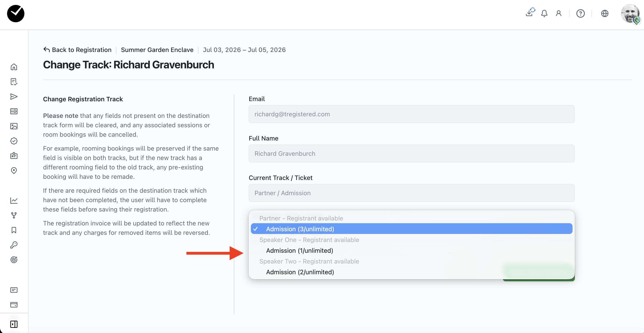
Task: Click the location pin sidebar icon
Action: pos(14,171)
